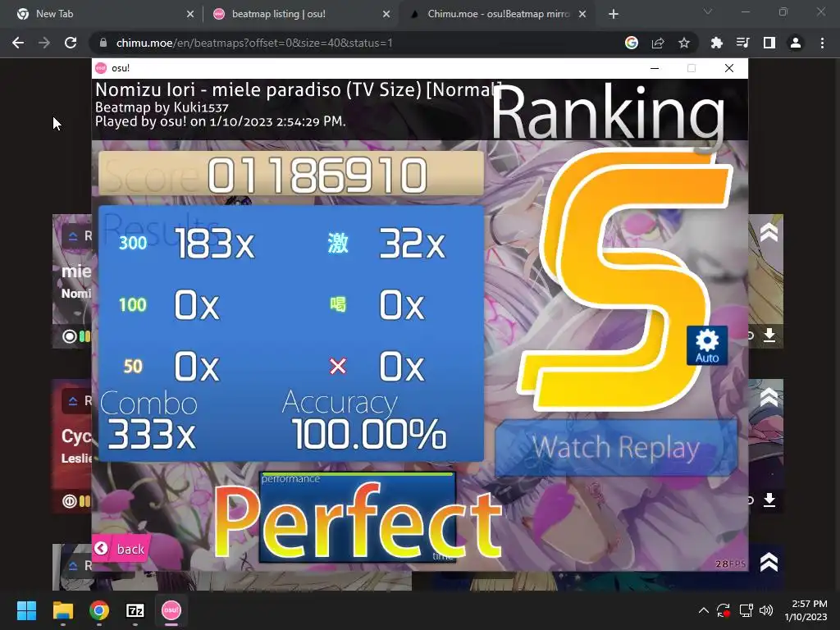
Task: Open 7-Zip from the taskbar
Action: pyautogui.click(x=135, y=610)
